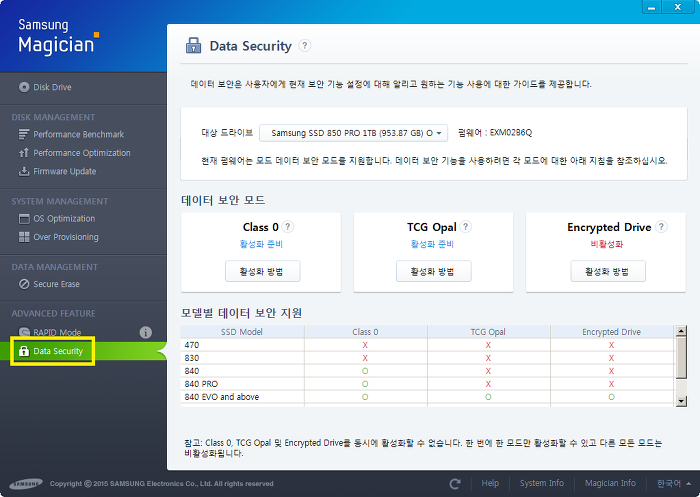Select OS Optimization in sidebar
This screenshot has width=700, height=497.
57,218
